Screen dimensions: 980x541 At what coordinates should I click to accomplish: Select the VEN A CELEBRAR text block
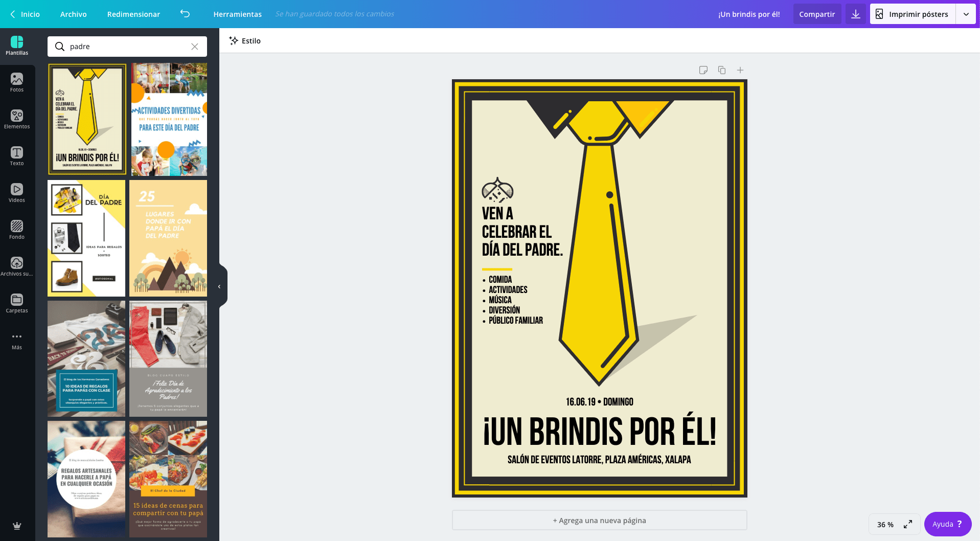[522, 232]
